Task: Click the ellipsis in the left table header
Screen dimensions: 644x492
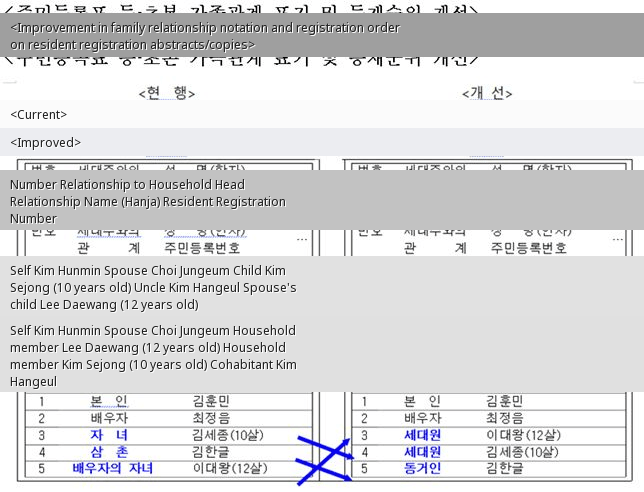Action: (302, 240)
